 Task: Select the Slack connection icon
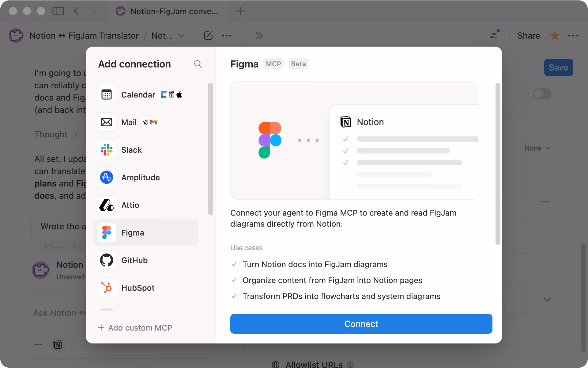(106, 150)
